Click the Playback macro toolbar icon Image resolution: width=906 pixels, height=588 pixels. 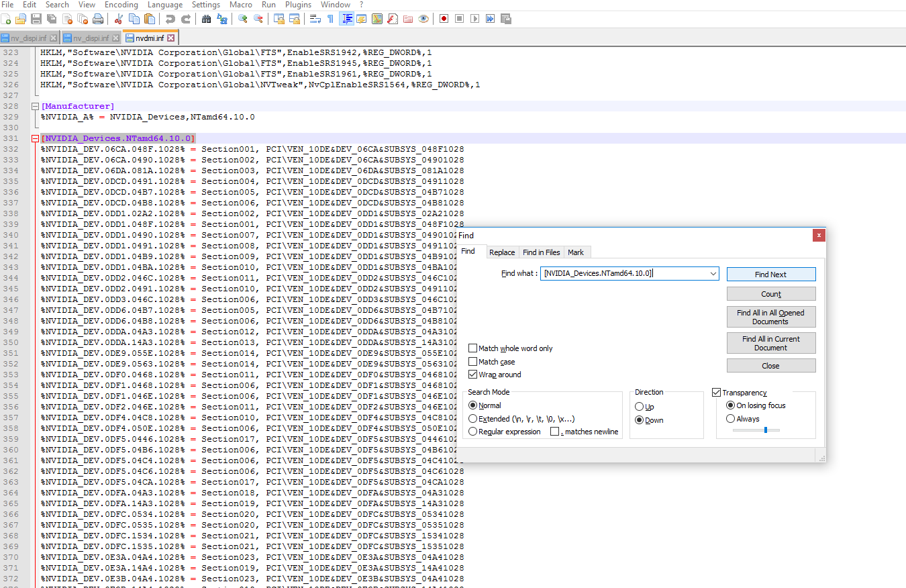pyautogui.click(x=475, y=19)
